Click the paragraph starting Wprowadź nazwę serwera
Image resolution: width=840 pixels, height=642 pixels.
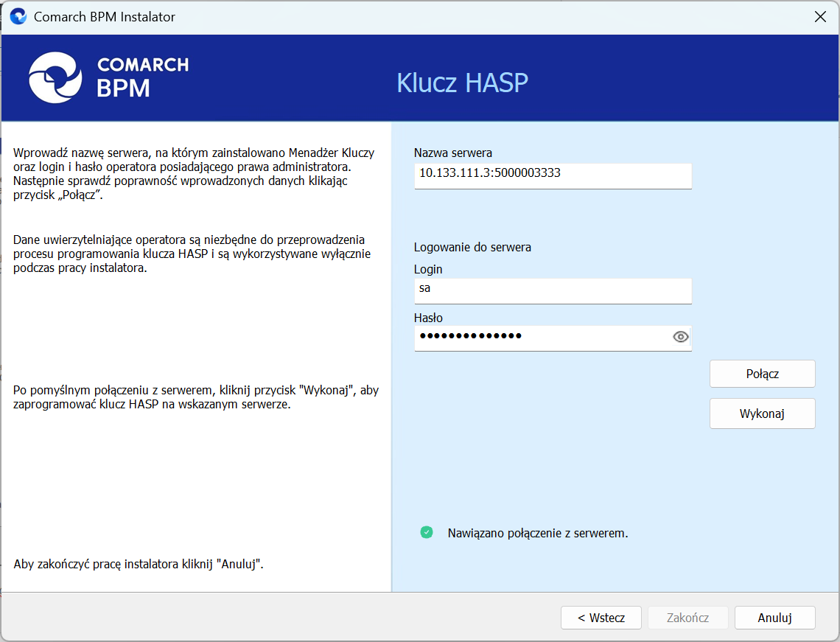[x=194, y=174]
